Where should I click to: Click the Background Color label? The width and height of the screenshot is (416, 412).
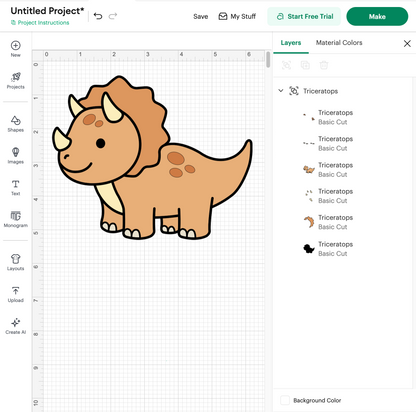tap(317, 400)
